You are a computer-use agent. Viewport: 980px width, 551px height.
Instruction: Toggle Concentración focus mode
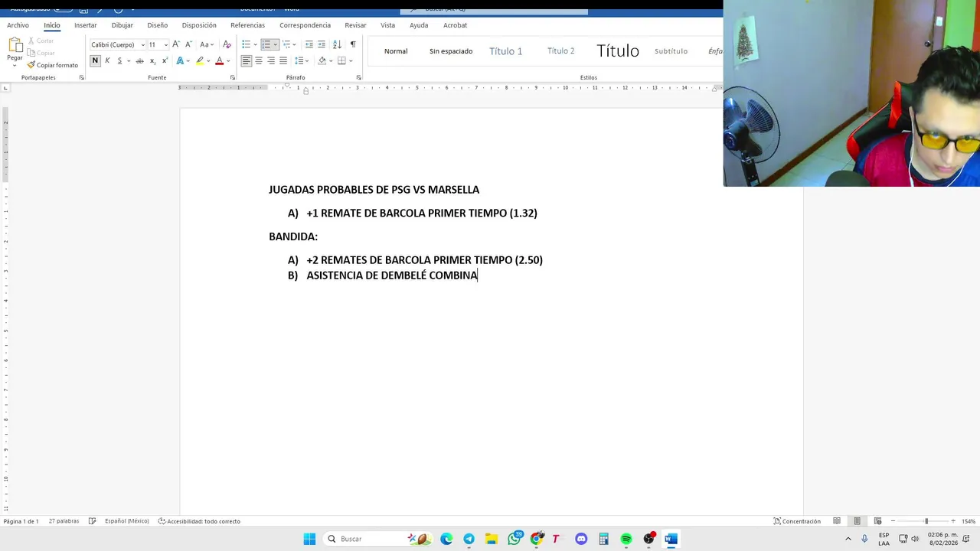point(797,521)
